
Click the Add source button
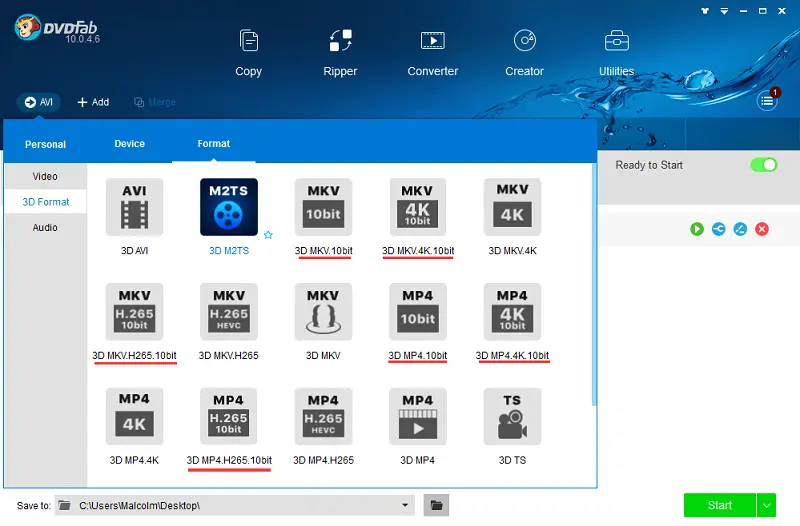[93, 102]
